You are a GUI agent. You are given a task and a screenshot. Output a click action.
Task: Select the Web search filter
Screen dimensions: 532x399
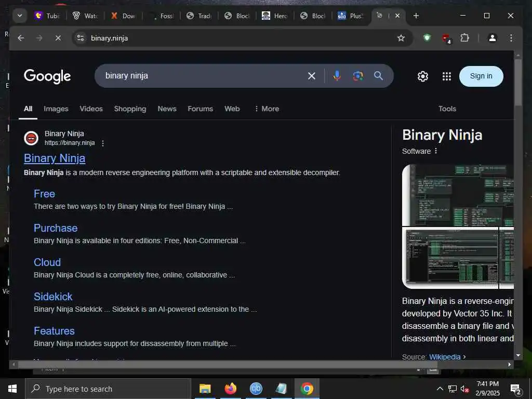point(232,109)
